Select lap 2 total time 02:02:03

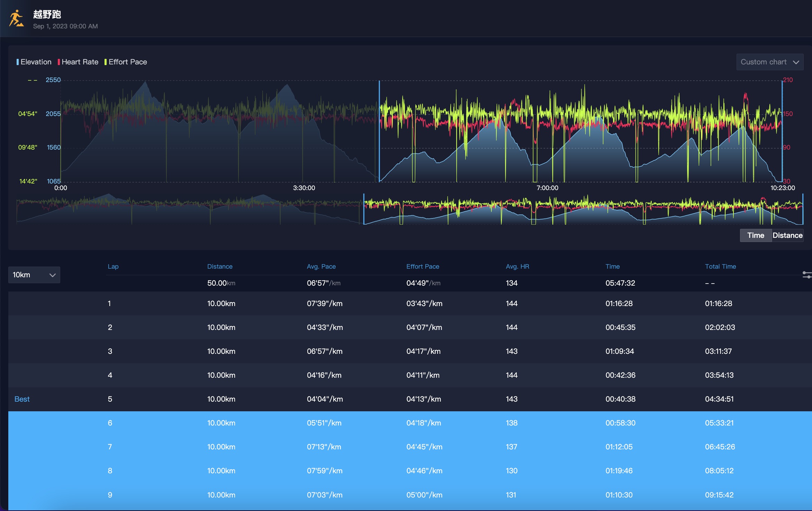pos(720,328)
